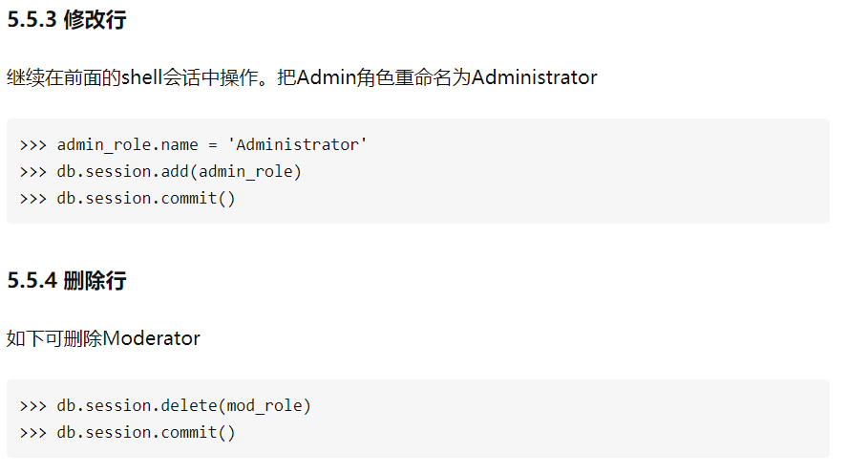The height and width of the screenshot is (475, 868).
Task: Click the ">>>" prompt before db.session.delete
Action: [x=32, y=406]
